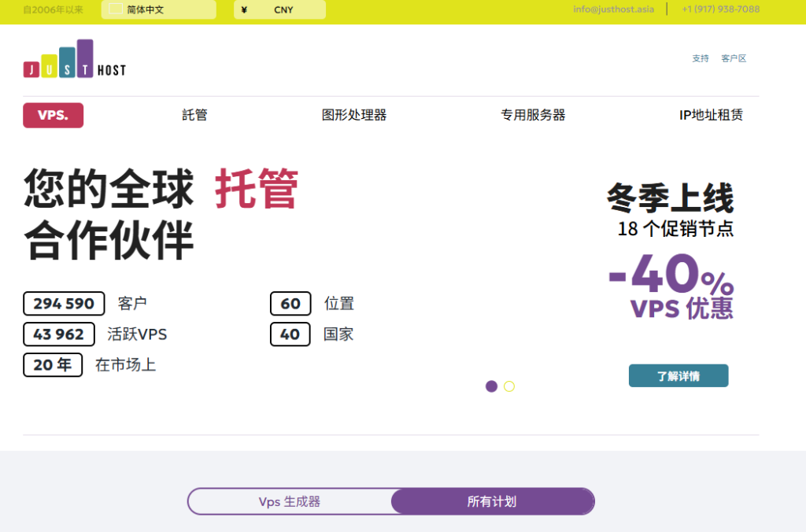Go to 图形处理器 menu item
The height and width of the screenshot is (532, 806).
pos(354,115)
